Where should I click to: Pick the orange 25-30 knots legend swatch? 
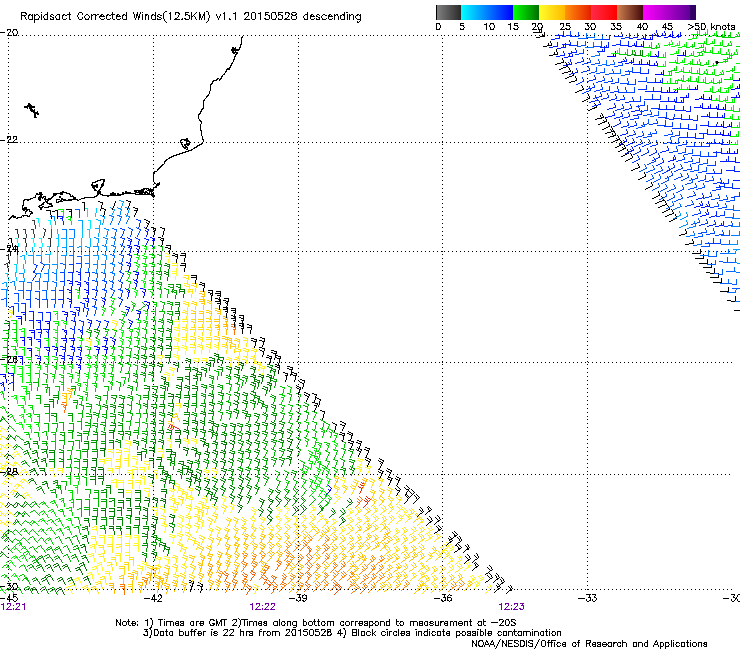point(578,12)
